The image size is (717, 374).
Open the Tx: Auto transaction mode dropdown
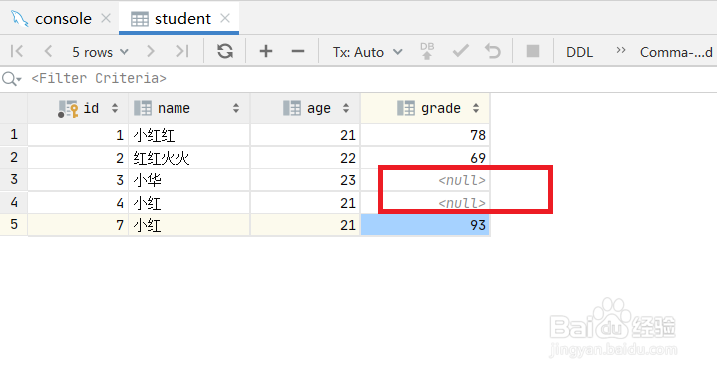(368, 52)
